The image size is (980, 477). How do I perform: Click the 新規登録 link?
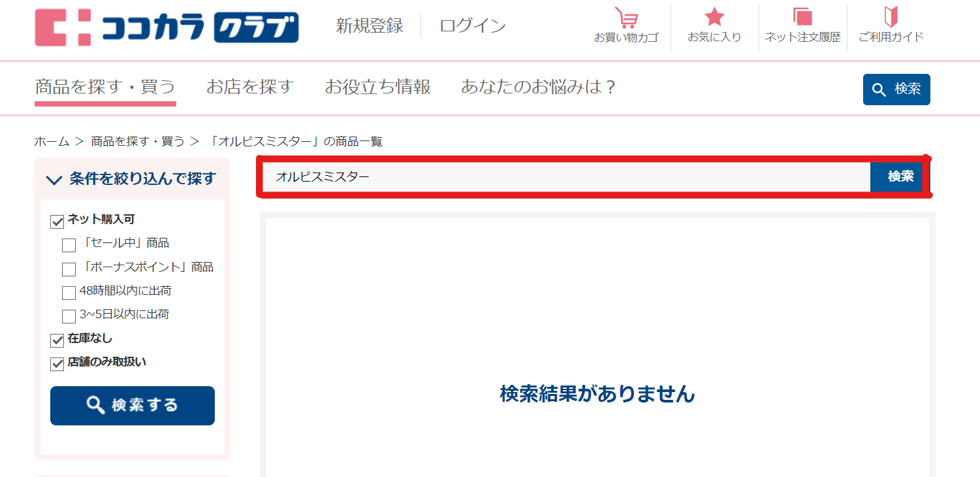click(370, 26)
